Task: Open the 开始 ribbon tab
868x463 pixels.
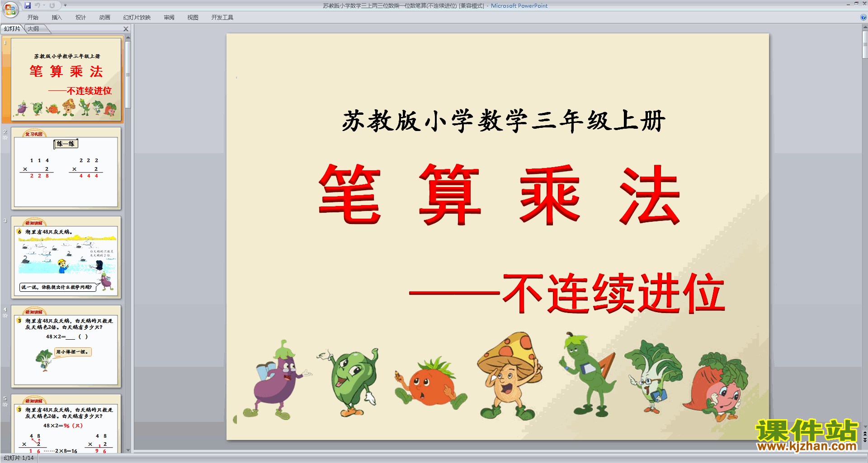Action: point(33,18)
